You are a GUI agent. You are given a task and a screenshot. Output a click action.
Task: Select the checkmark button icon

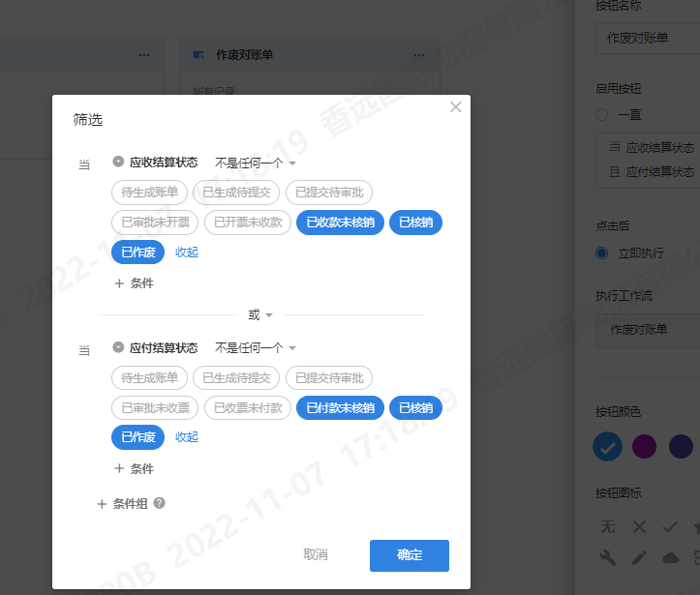(670, 527)
